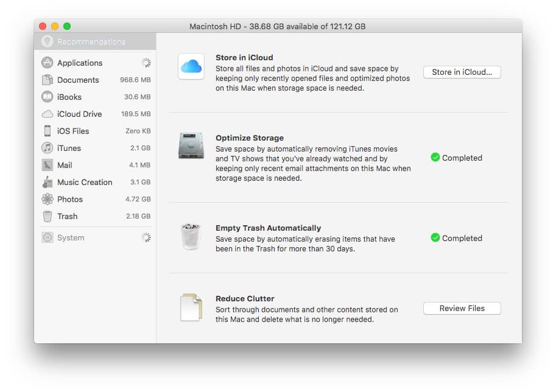
Task: Click the Empty Trash Automatically heading
Action: [x=268, y=228]
